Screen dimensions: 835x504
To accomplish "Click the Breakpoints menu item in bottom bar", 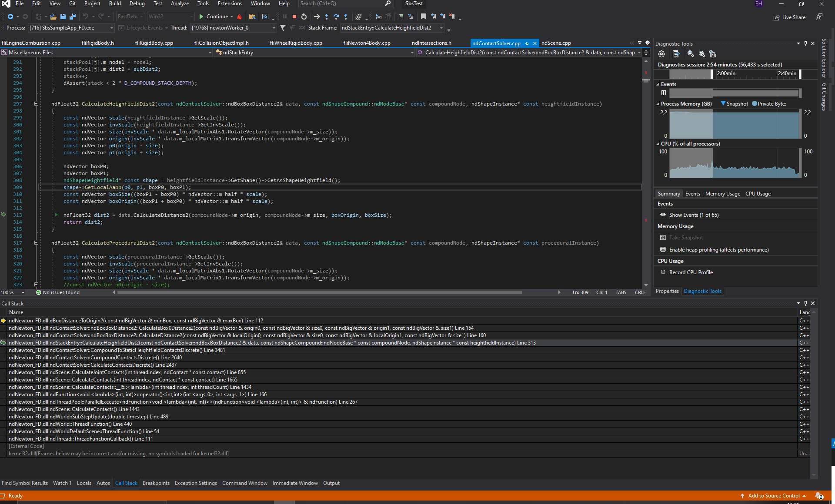I will [x=156, y=483].
